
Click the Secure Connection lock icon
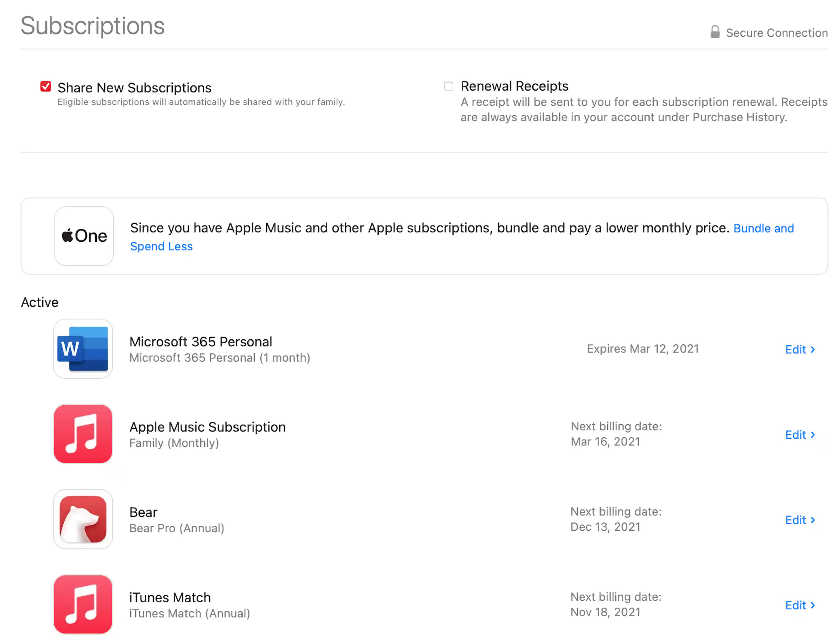(715, 32)
